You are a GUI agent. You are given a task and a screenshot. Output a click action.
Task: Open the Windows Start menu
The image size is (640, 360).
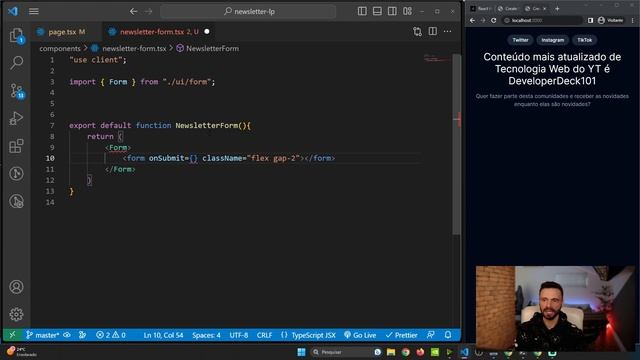coord(301,352)
